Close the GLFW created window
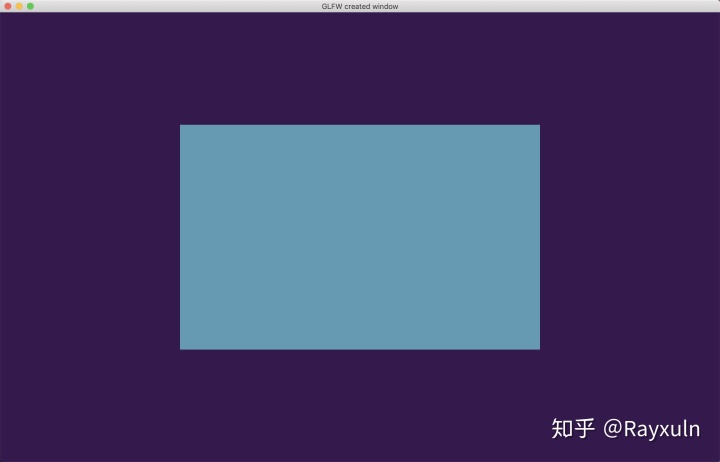Screen dimensions: 720x462 coord(8,6)
